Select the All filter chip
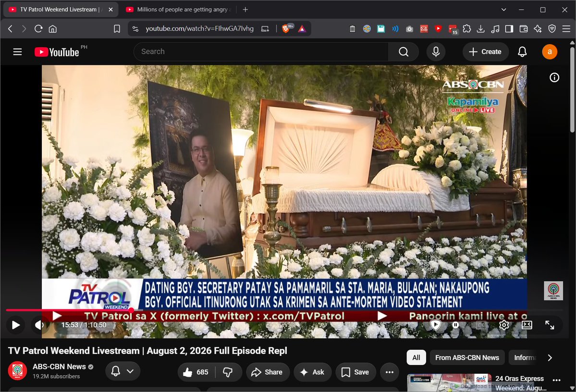This screenshot has width=576, height=392. point(416,357)
